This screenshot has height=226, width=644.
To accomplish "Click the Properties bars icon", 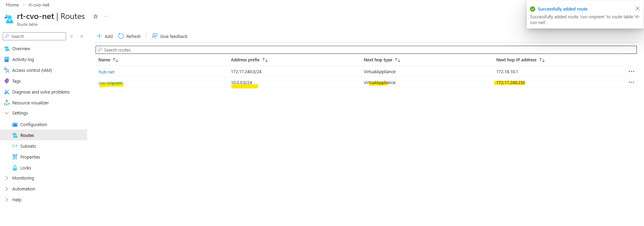I will tap(15, 157).
